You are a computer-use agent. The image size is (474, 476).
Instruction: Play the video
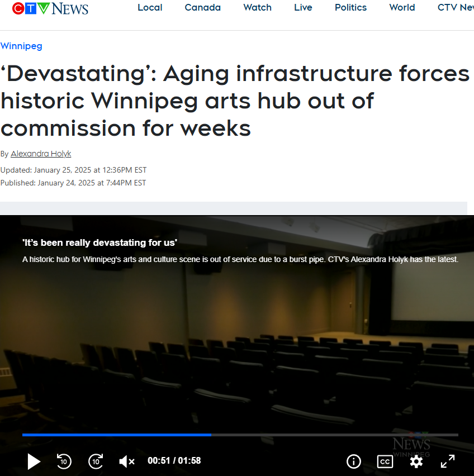tap(34, 461)
